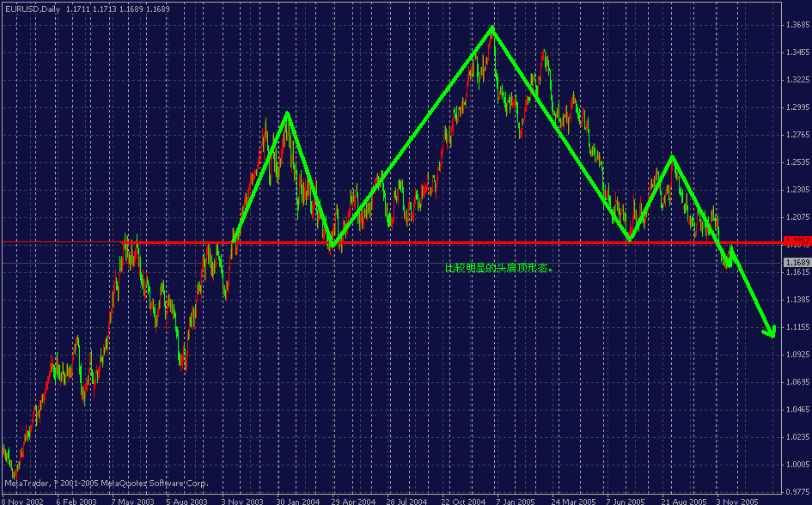Viewport: 812px width, 505px height.
Task: Click the 28 Jul 2004 date label
Action: [407, 502]
